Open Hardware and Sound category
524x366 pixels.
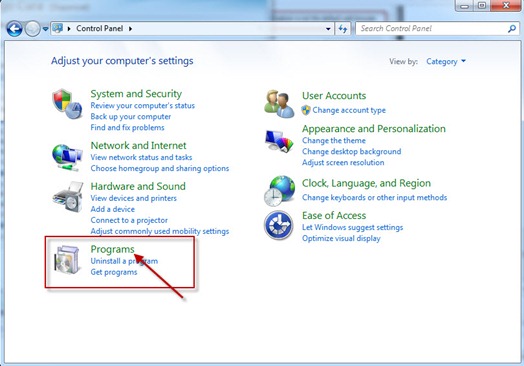point(138,186)
